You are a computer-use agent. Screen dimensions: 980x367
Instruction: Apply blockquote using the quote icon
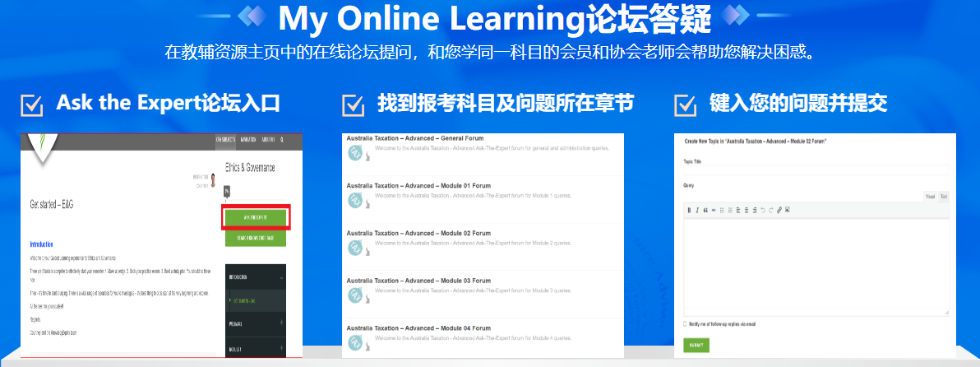coord(705,210)
